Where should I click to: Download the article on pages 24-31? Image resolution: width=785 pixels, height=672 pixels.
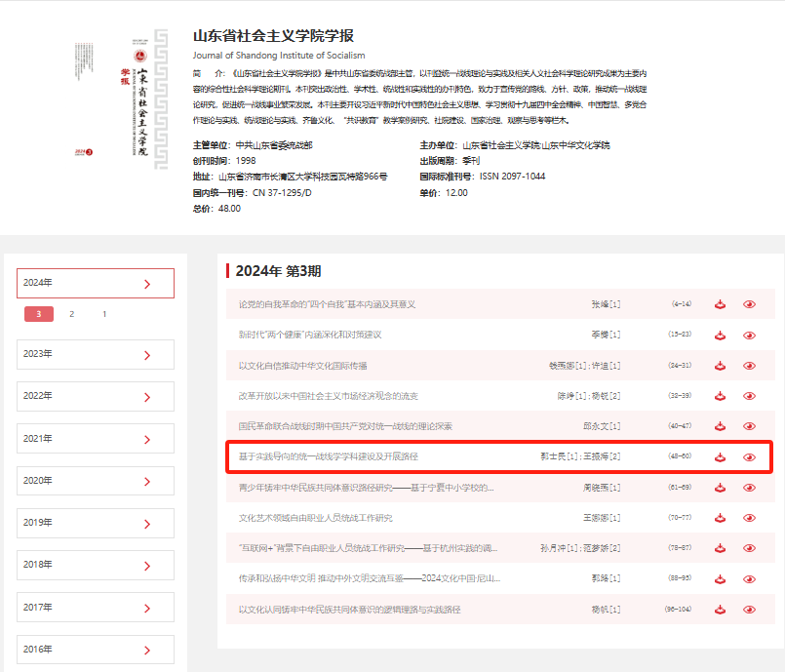tap(721, 366)
